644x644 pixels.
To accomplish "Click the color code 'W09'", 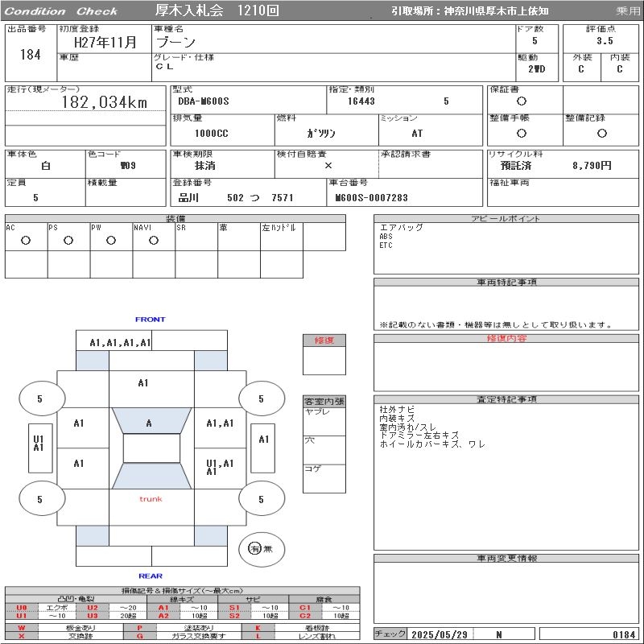I will (128, 166).
